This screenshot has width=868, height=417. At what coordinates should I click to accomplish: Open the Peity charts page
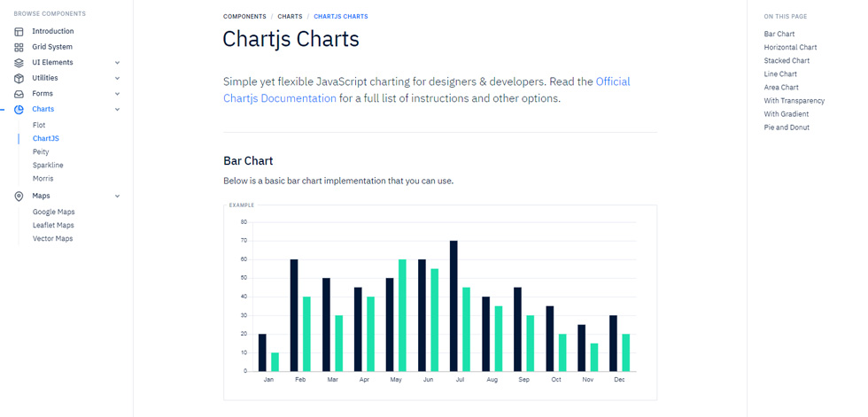[41, 151]
